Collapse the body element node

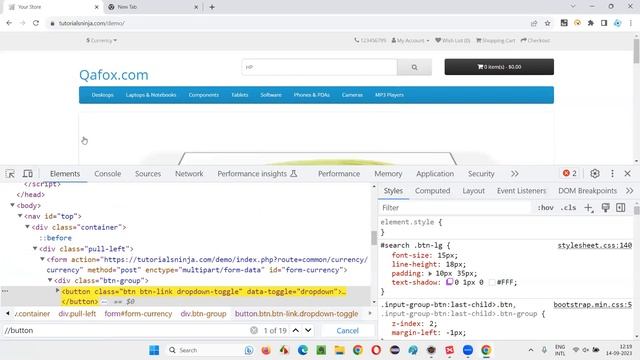tap(12, 205)
